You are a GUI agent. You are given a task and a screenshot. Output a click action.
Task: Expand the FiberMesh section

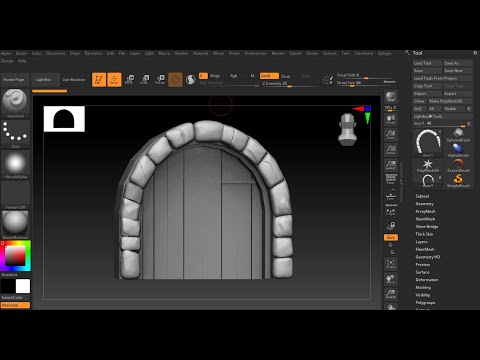pos(425,249)
